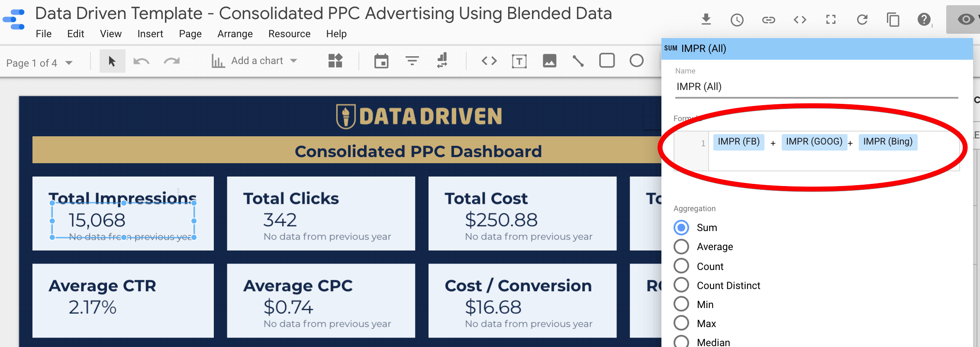The height and width of the screenshot is (347, 980).
Task: Select the rectangle shape tool
Action: [607, 61]
